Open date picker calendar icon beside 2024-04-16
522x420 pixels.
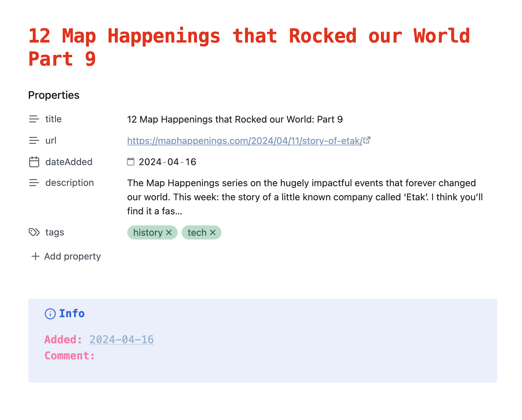click(x=131, y=162)
